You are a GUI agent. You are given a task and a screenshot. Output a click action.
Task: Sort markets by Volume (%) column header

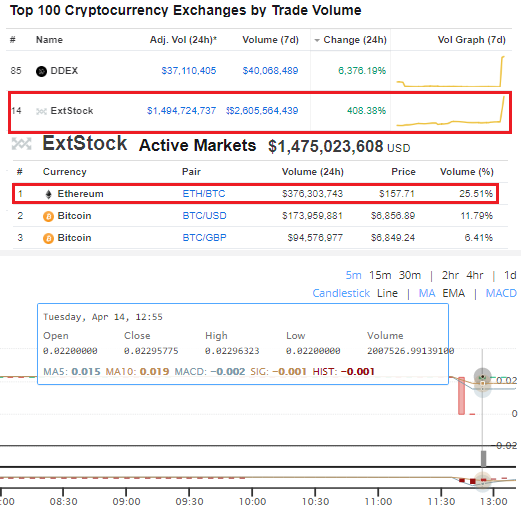pos(467,172)
